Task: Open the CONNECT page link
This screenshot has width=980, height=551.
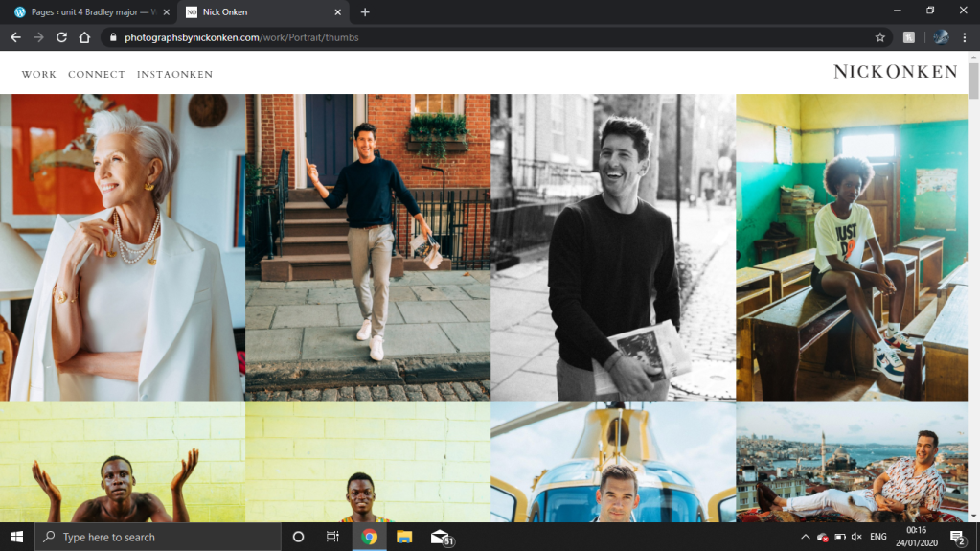Action: [97, 74]
